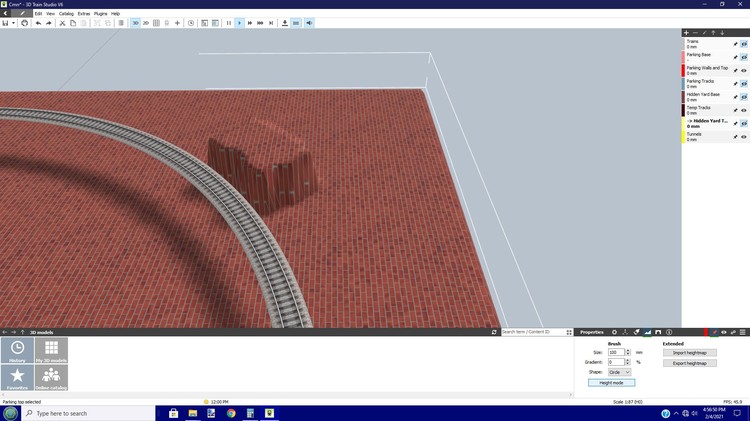The image size is (750, 421).
Task: Open the History catalog tile
Action: 18,350
